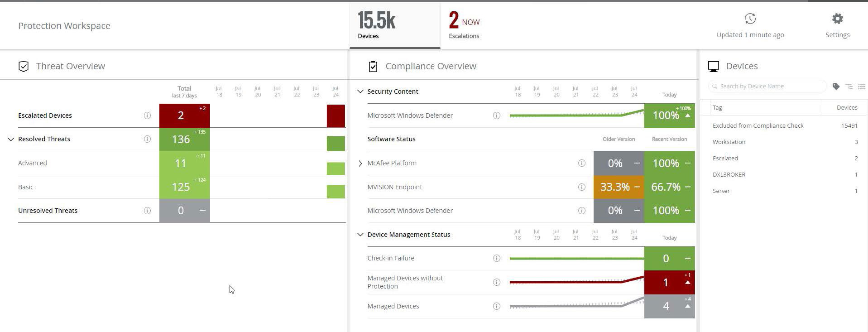Click the tag filter icon in Devices

pyautogui.click(x=836, y=86)
